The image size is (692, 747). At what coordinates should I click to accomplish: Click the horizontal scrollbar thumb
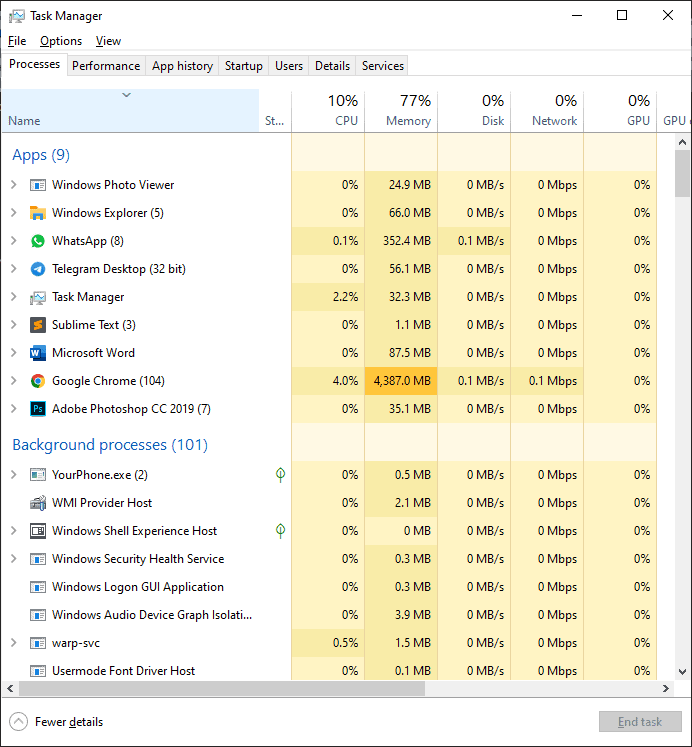[221, 688]
